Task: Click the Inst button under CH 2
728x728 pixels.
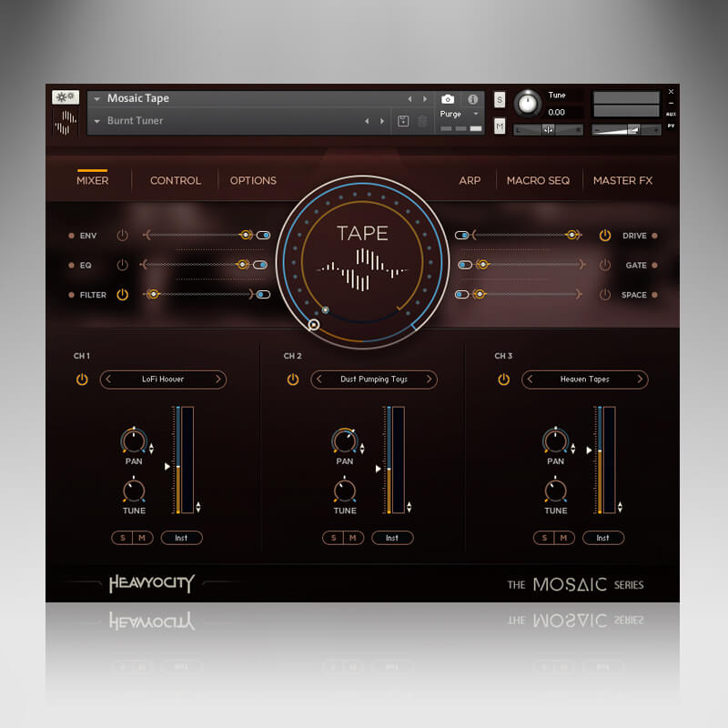Action: coord(393,538)
